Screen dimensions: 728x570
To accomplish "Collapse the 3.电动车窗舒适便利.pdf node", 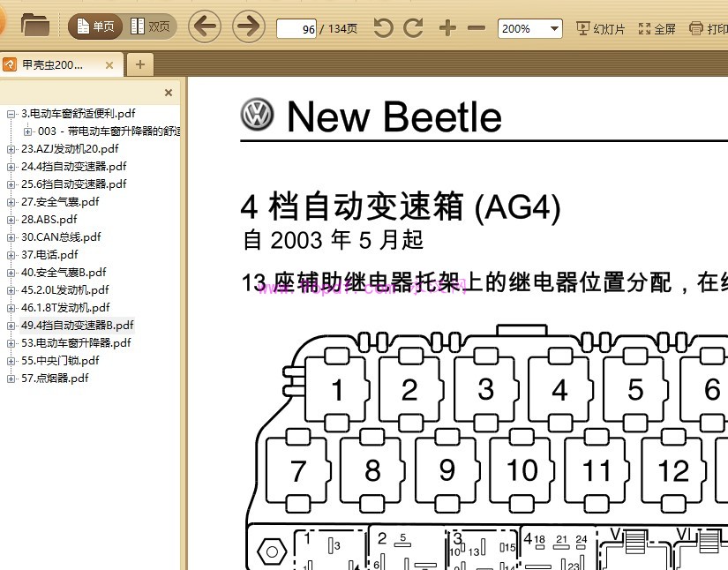I will (11, 114).
